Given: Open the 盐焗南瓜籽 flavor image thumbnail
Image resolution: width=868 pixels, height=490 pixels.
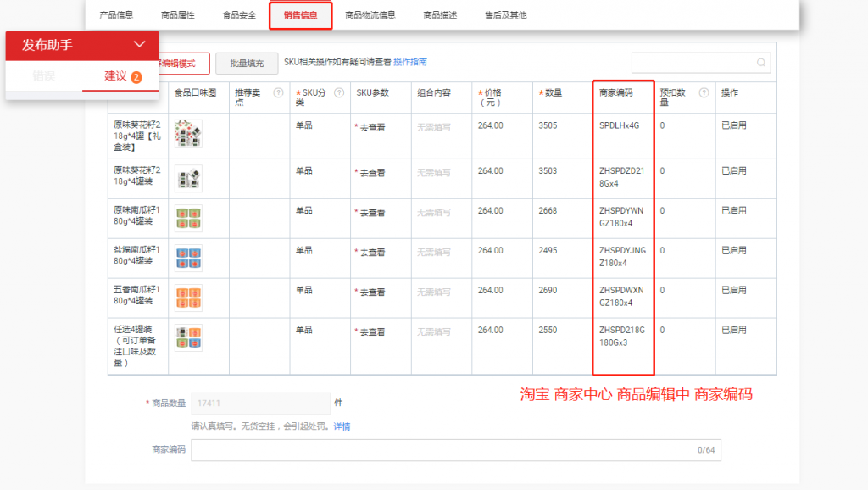Looking at the screenshot, I should click(x=187, y=258).
